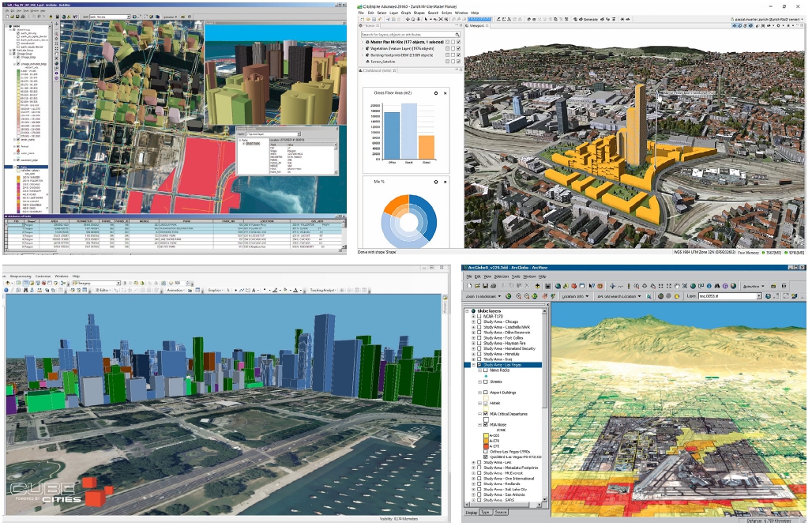Open the Tools menu in ArcGlobe
Screen dimensions: 812x530
(x=516, y=276)
